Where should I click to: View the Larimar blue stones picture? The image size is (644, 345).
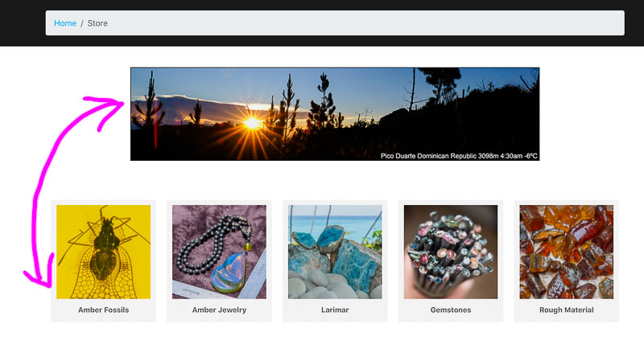click(x=335, y=252)
